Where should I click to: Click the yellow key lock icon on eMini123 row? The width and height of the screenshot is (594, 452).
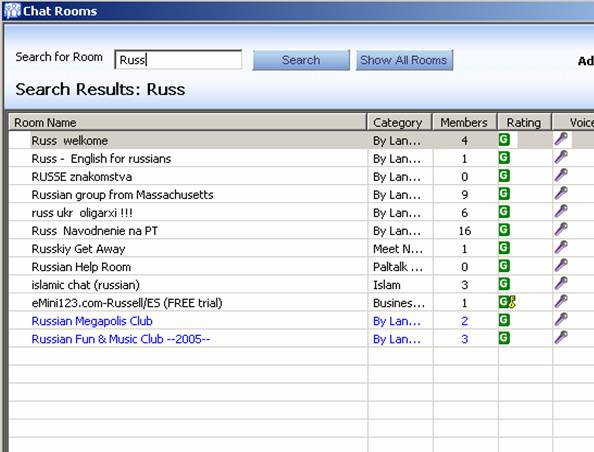click(x=512, y=302)
